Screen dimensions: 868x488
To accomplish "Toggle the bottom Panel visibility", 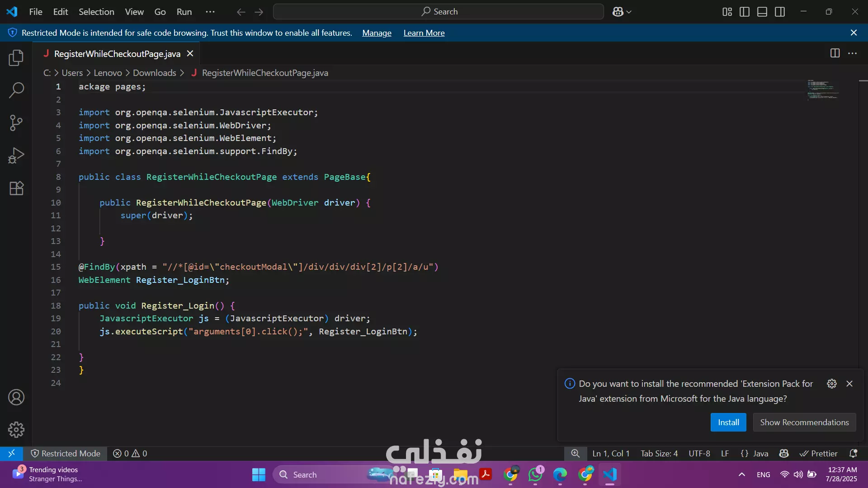I will pos(762,12).
